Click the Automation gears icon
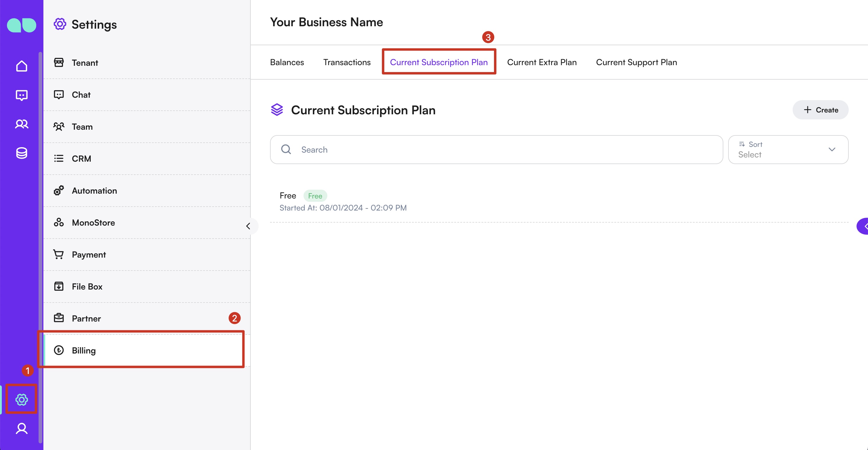 tap(59, 190)
